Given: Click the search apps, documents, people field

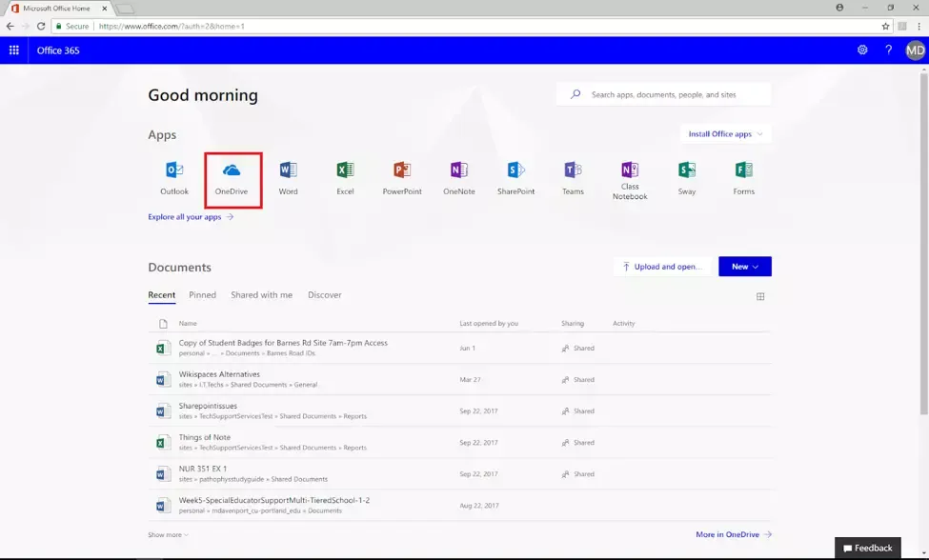Looking at the screenshot, I should tap(663, 94).
